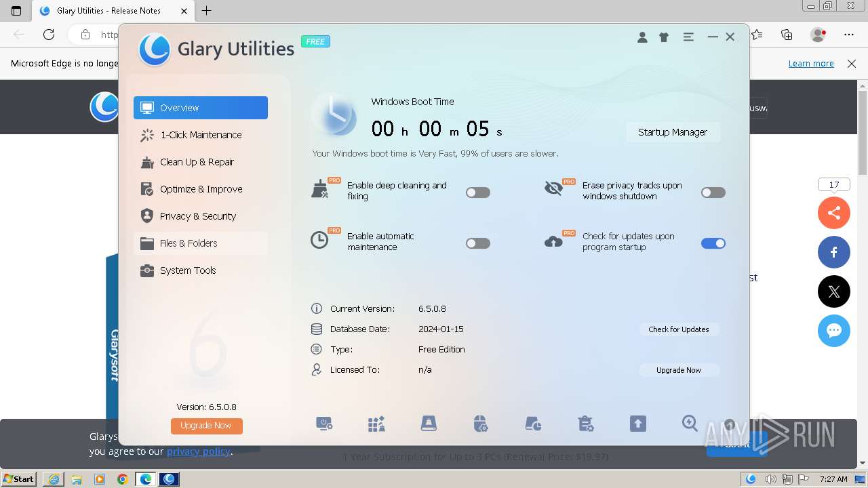Click the share count 17 bubble

[x=834, y=185]
